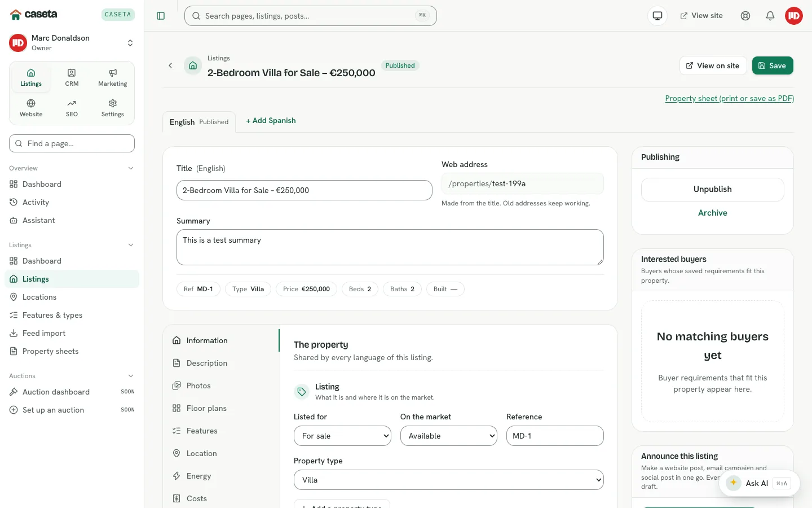Open the Listed for dropdown
Viewport: 812px width, 508px height.
click(342, 436)
